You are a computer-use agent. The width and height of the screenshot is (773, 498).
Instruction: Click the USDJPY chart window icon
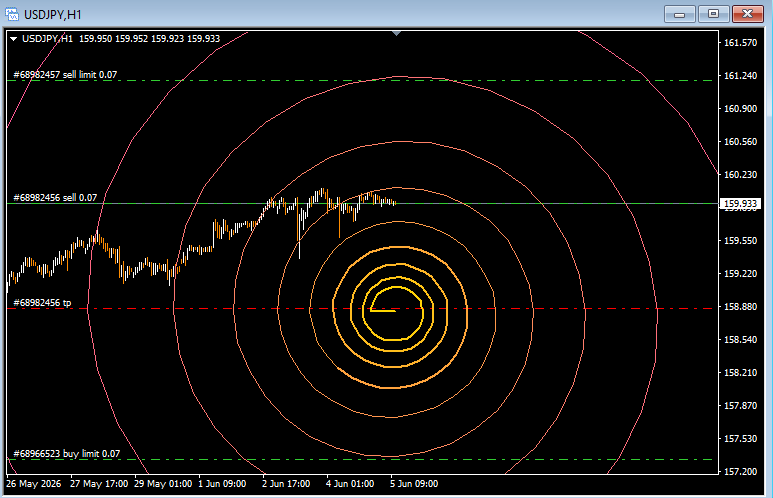pyautogui.click(x=12, y=14)
